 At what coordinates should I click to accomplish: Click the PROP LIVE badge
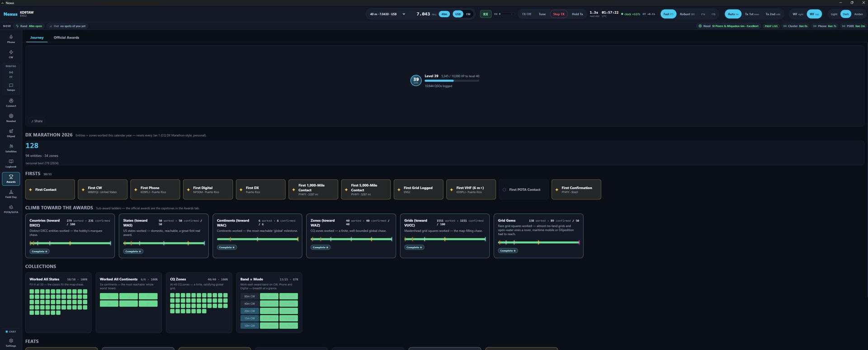tap(771, 26)
